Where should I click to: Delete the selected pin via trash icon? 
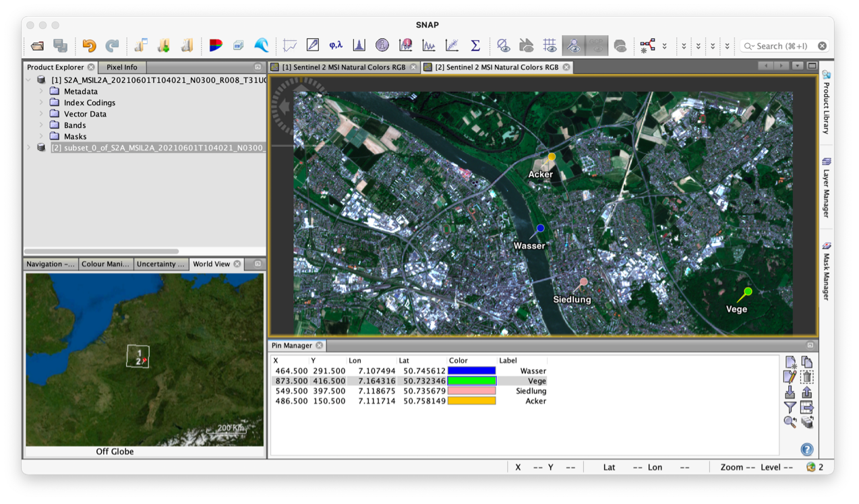807,377
